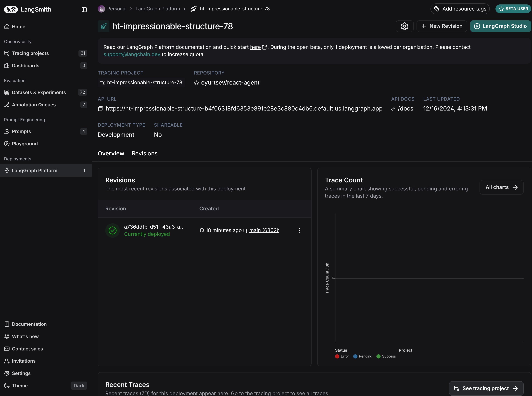This screenshot has width=532, height=396.
Task: Click branch icon before main commit
Action: (x=245, y=231)
